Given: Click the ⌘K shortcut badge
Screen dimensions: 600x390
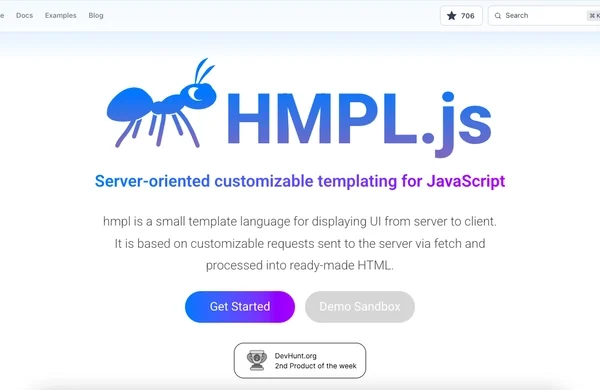Looking at the screenshot, I should pyautogui.click(x=594, y=16).
